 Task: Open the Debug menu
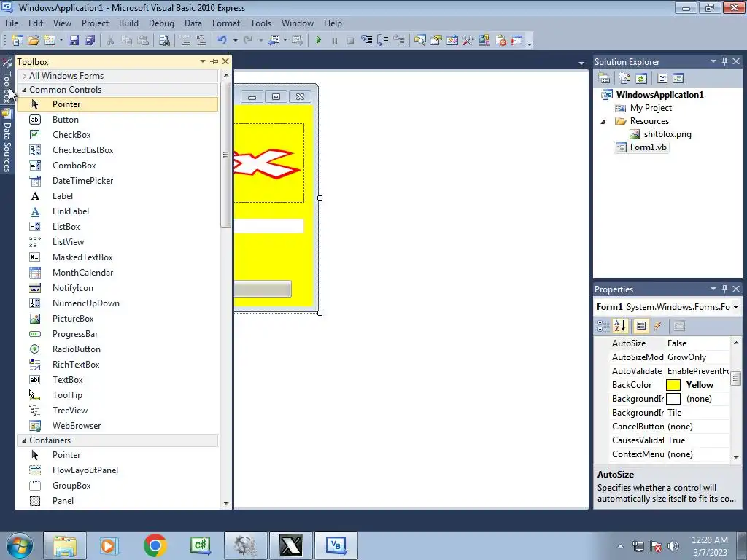click(x=161, y=23)
